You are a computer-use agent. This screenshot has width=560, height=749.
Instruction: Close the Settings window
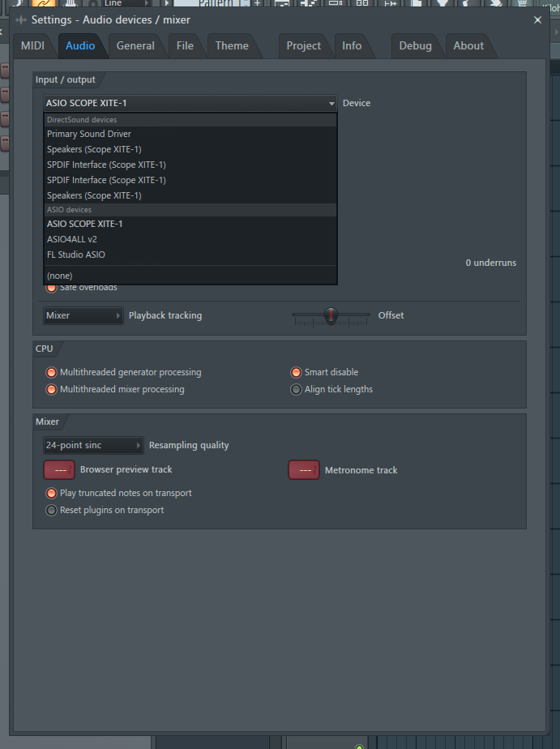(x=537, y=20)
